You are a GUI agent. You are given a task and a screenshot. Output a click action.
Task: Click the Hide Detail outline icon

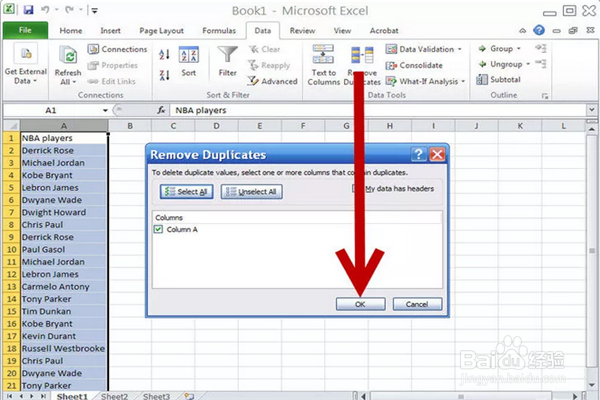[541, 63]
